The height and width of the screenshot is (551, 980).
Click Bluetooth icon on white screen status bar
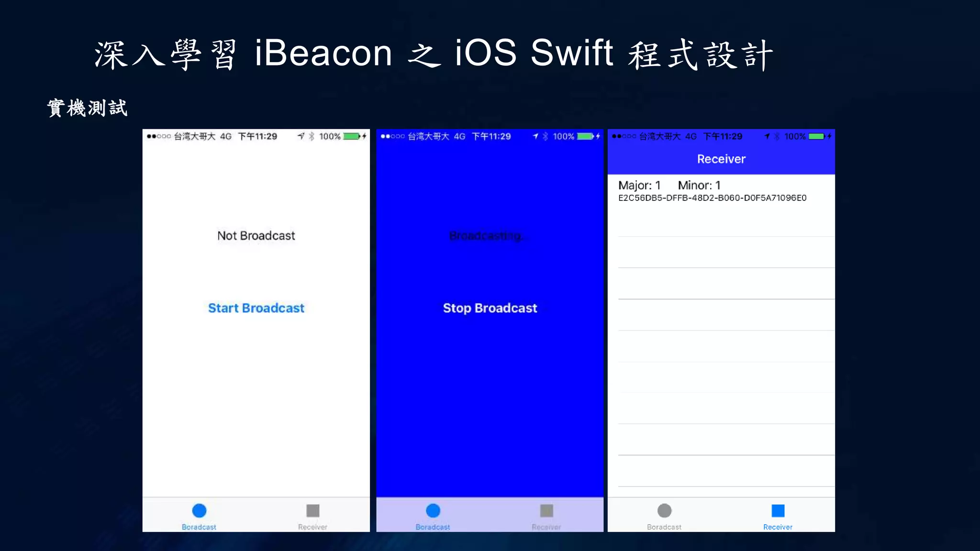[312, 136]
